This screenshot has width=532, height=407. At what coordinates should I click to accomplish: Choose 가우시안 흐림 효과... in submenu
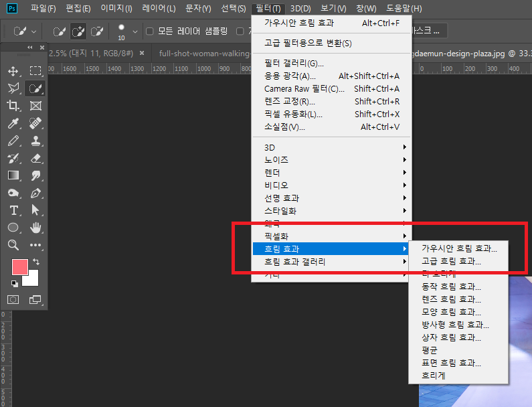point(459,248)
